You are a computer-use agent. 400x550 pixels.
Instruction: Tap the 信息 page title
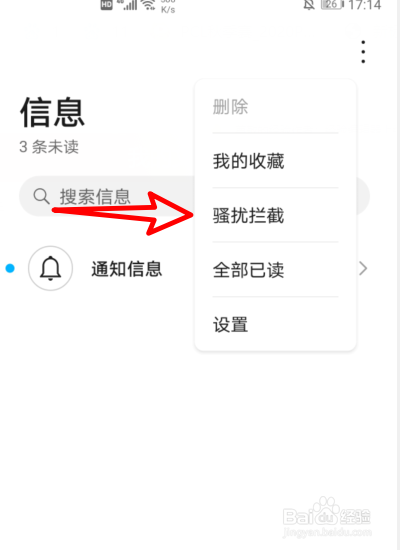pos(52,112)
